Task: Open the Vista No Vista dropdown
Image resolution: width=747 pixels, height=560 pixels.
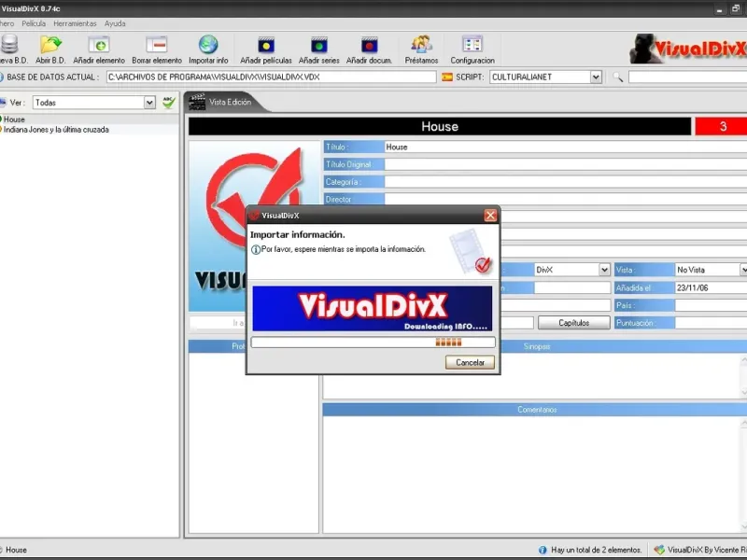Action: [x=743, y=270]
